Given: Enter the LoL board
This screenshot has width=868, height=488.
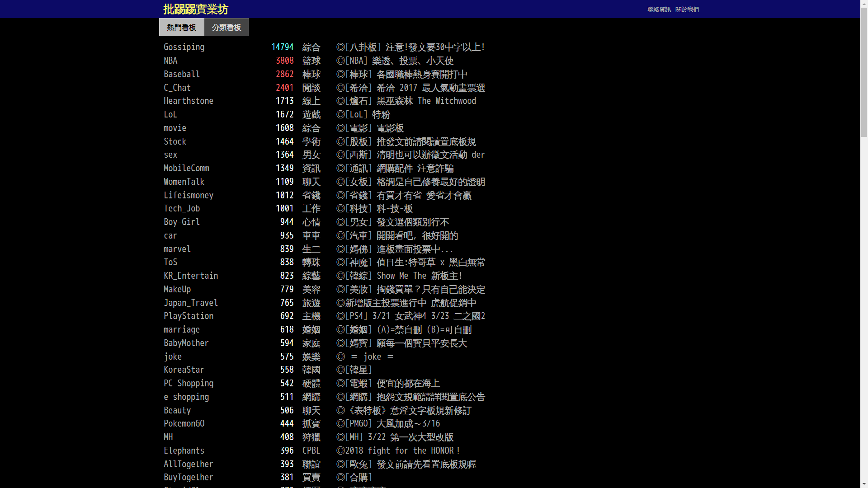Looking at the screenshot, I should [170, 114].
